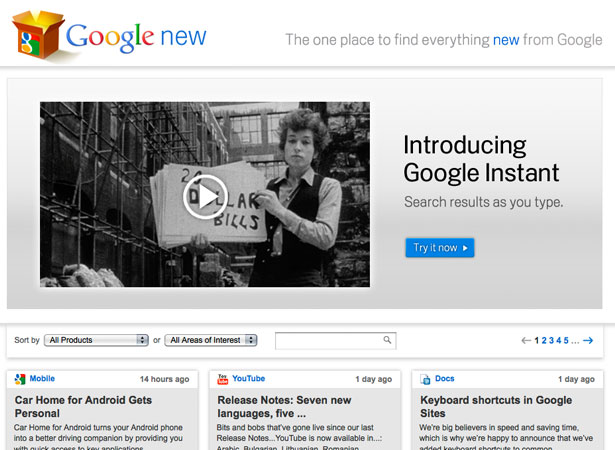Play the Google Instant video

(x=205, y=197)
